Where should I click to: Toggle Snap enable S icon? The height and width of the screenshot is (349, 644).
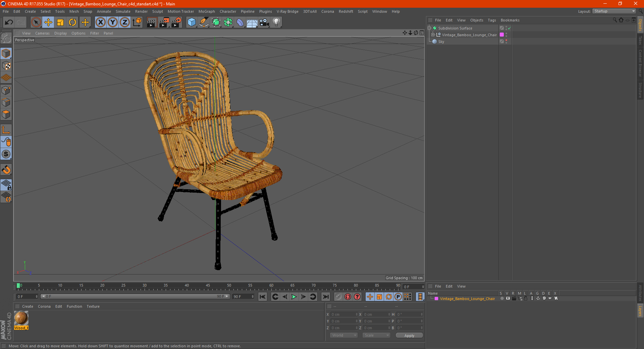point(6,154)
